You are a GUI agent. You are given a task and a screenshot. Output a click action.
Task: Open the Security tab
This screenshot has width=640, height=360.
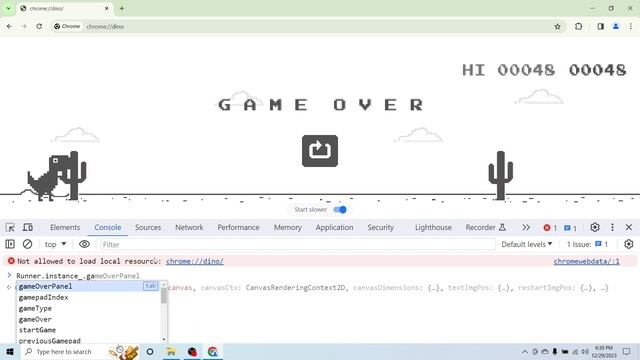pyautogui.click(x=380, y=227)
